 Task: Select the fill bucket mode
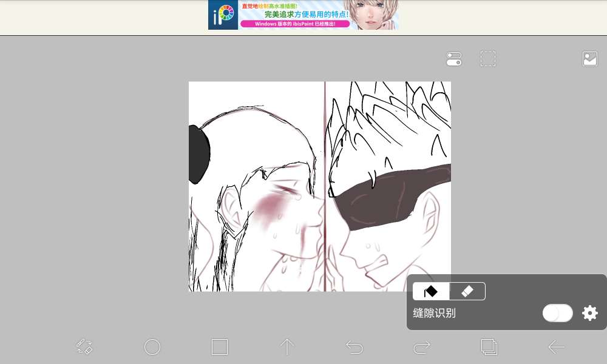tap(431, 291)
